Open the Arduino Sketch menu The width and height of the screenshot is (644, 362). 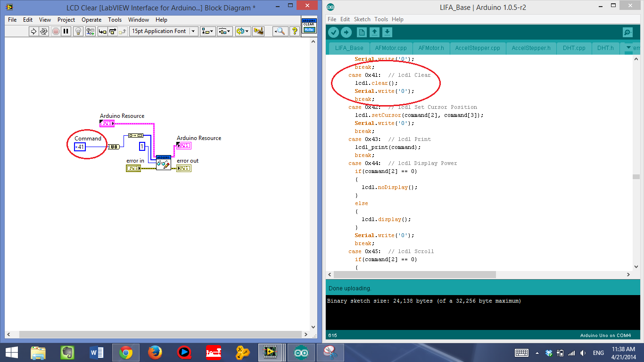pyautogui.click(x=362, y=19)
